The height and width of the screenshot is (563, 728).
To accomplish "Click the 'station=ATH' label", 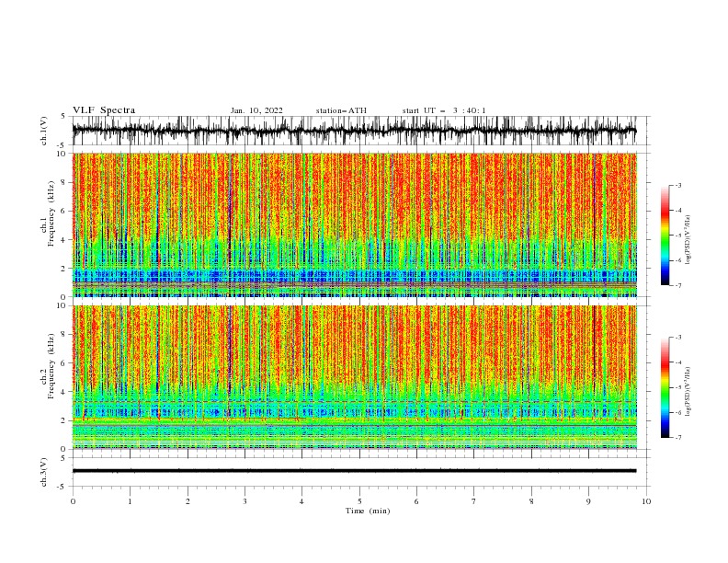I will 341,110.
